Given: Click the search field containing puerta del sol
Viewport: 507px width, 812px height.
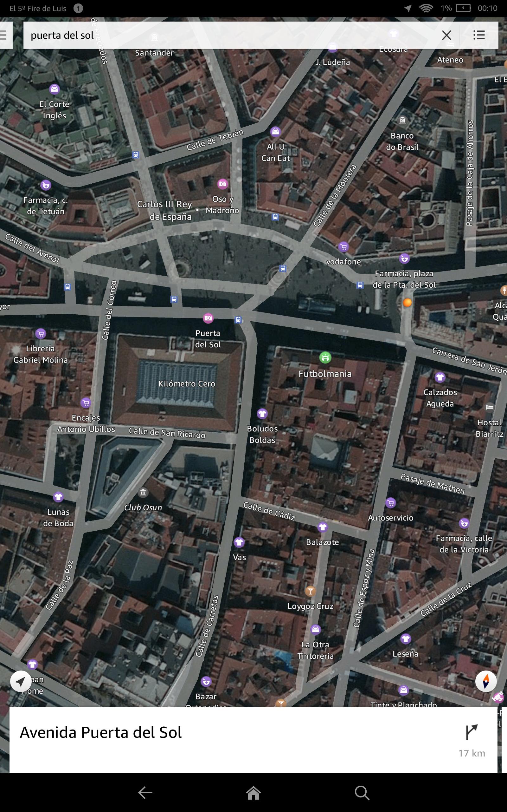Looking at the screenshot, I should point(228,35).
